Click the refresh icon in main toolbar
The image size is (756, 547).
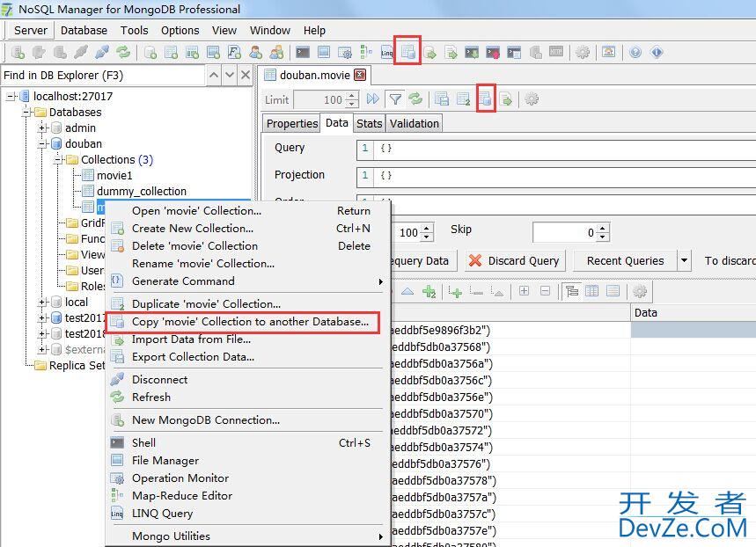(x=123, y=52)
